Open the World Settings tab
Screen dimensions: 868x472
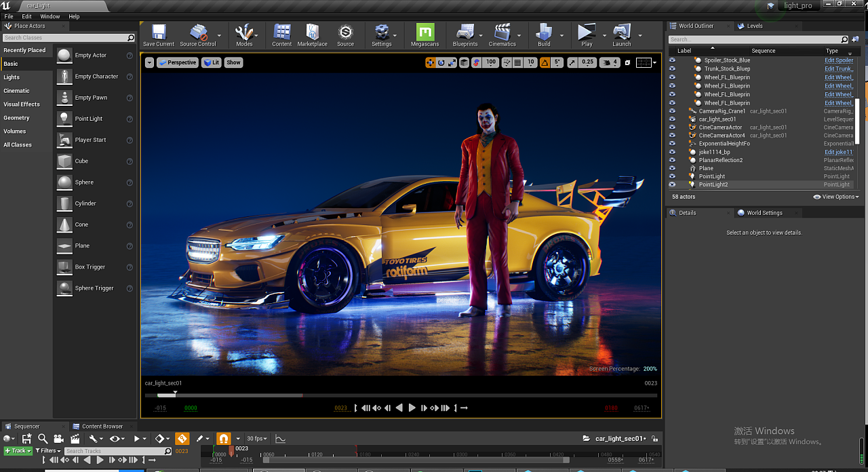click(x=764, y=213)
